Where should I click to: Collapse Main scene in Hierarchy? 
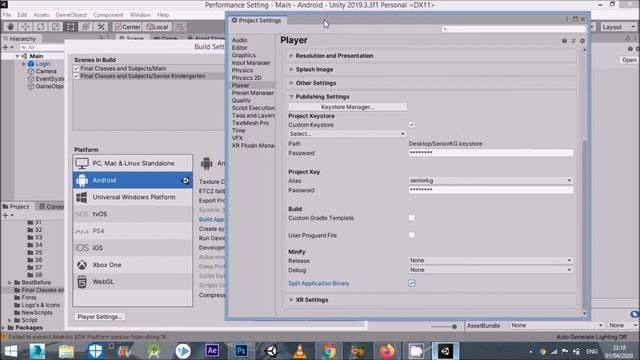click(17, 56)
